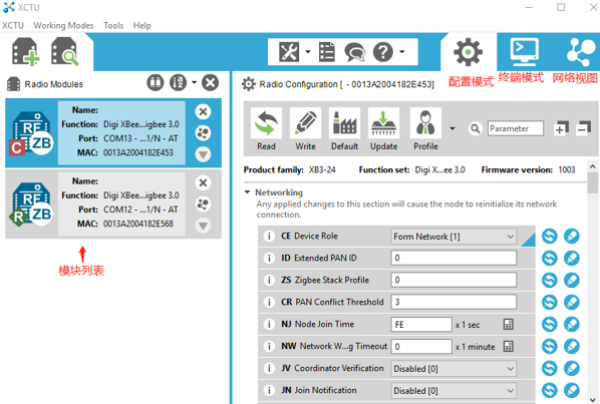The width and height of the screenshot is (600, 404).
Task: Select the COM12 router module card
Action: coord(113,204)
